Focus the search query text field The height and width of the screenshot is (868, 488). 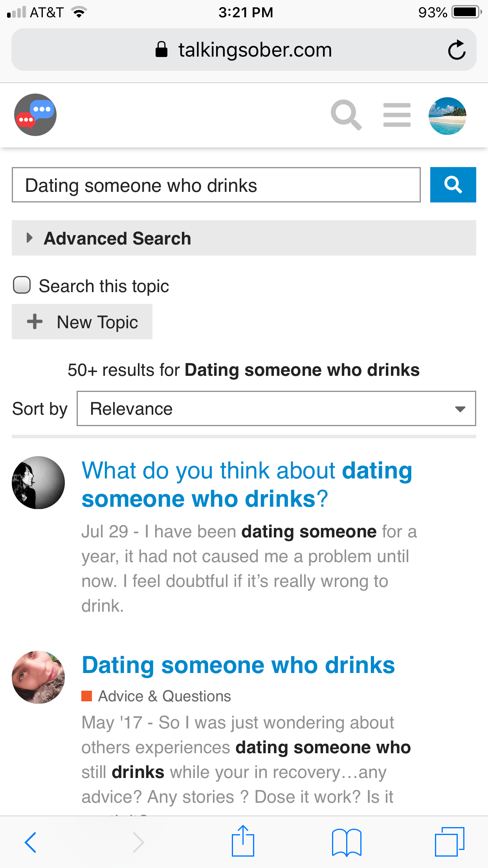(x=216, y=185)
